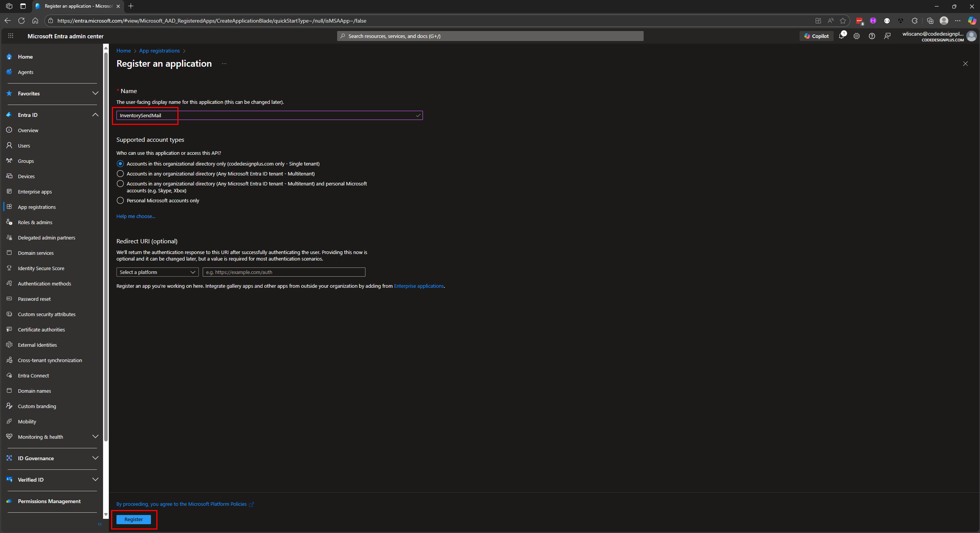Viewport: 980px width, 533px height.
Task: Click the browser home icon
Action: point(35,21)
